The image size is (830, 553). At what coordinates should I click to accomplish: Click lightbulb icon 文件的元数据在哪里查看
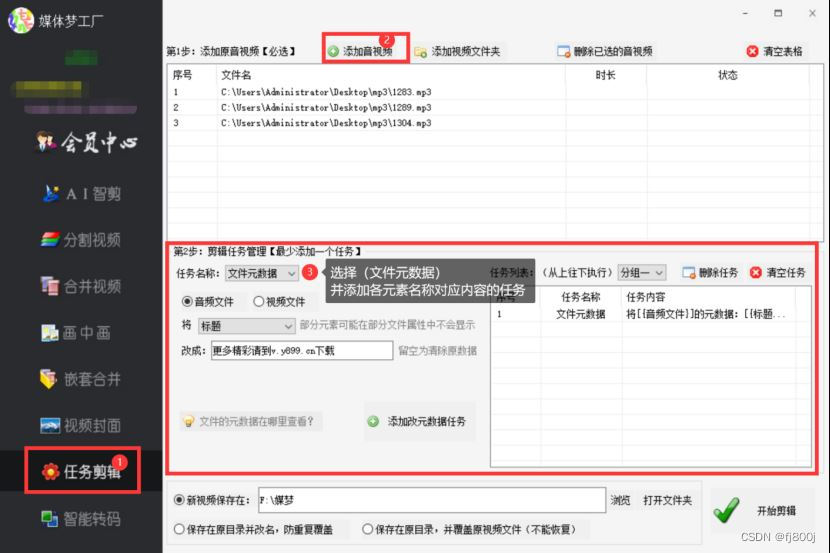[x=188, y=421]
